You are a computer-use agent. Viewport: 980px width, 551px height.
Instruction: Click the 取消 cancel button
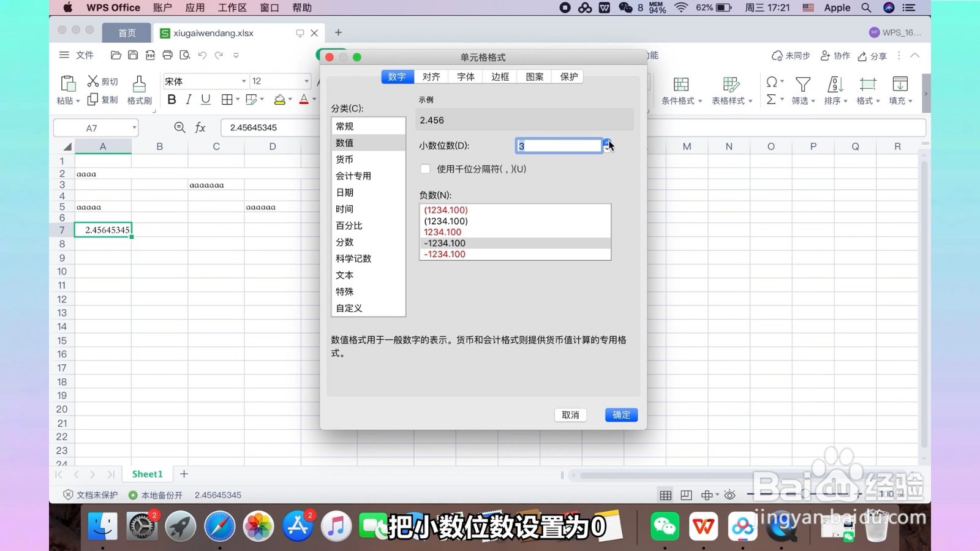coord(570,414)
